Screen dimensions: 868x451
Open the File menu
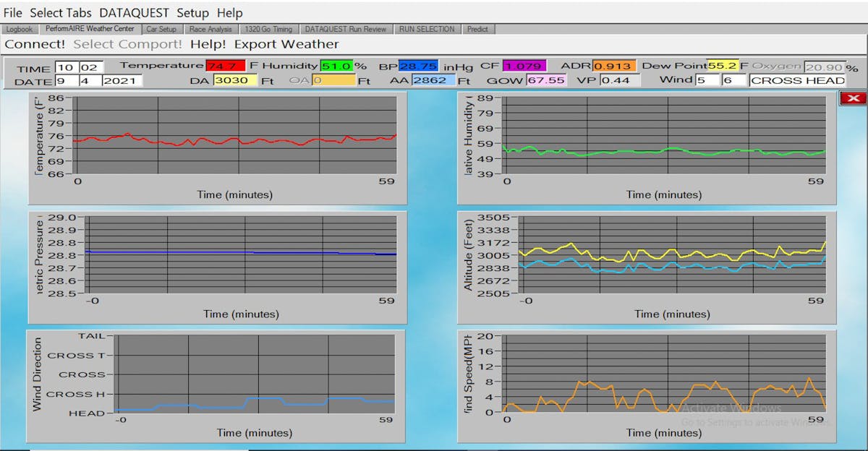point(13,12)
